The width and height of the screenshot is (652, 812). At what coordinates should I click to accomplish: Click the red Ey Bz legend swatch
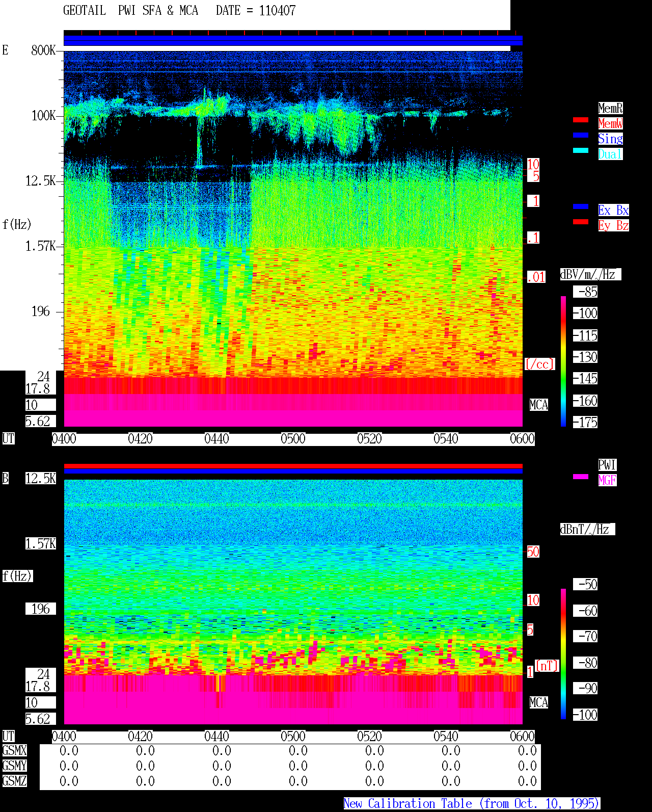[x=581, y=222]
